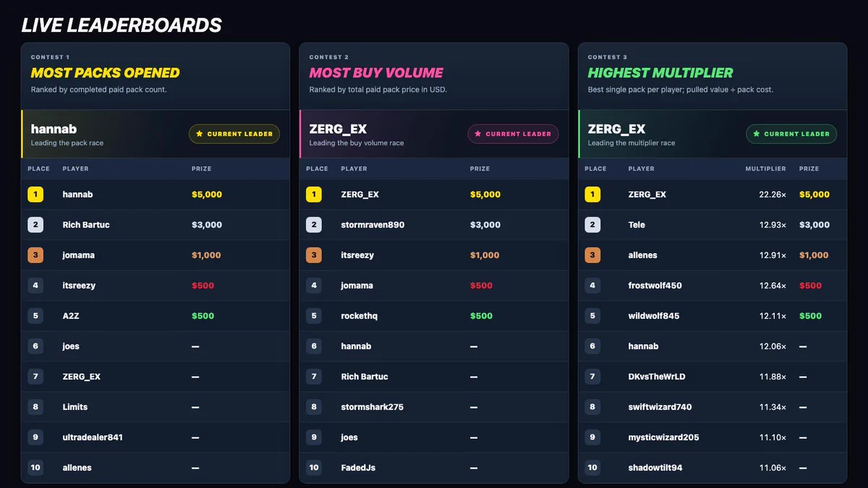Click hannab name in the pack race leader banner
The width and height of the screenshot is (868, 488).
coord(54,129)
